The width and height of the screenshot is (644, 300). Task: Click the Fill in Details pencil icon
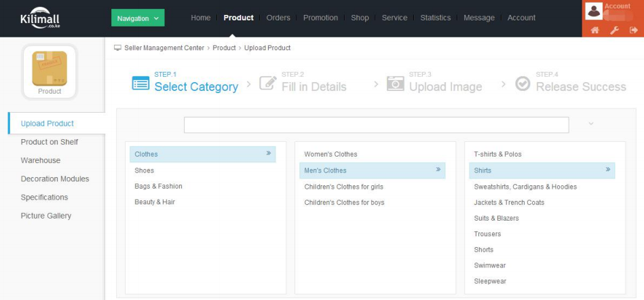[268, 83]
